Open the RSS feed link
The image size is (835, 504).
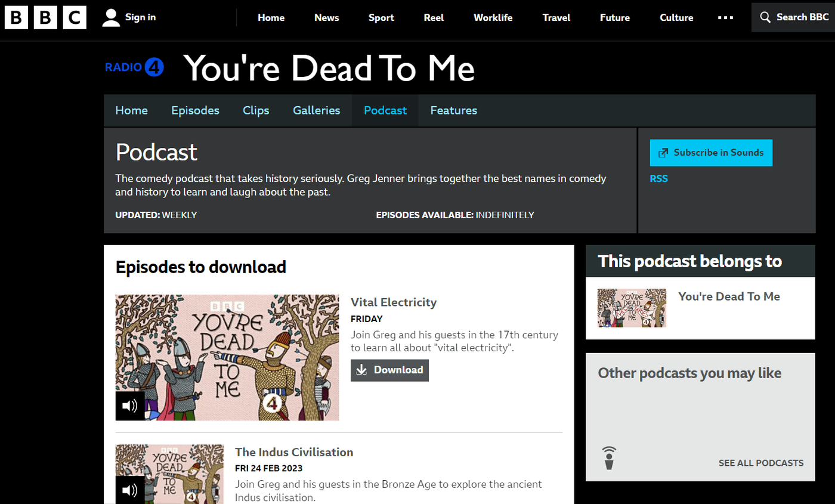click(659, 178)
